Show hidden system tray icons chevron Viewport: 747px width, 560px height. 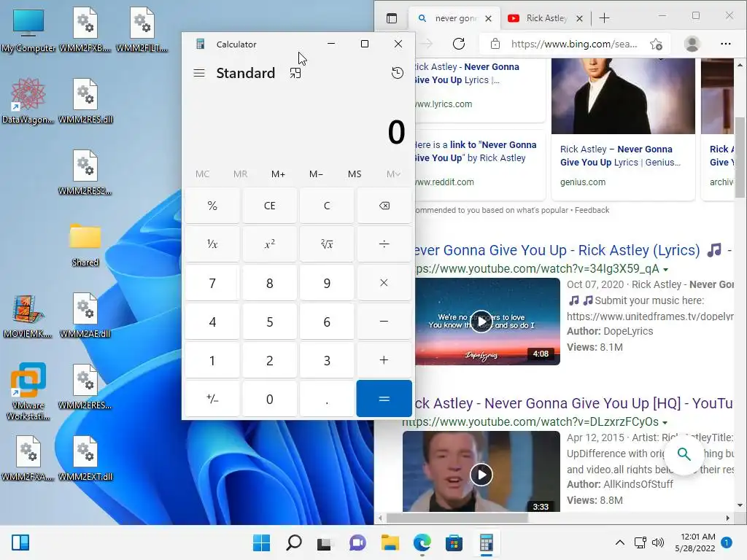click(620, 542)
